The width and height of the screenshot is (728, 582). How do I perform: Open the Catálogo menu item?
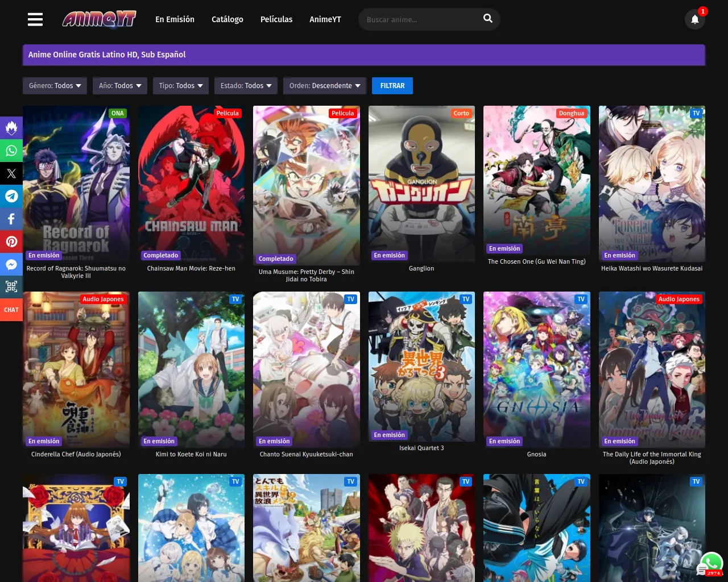pos(227,19)
